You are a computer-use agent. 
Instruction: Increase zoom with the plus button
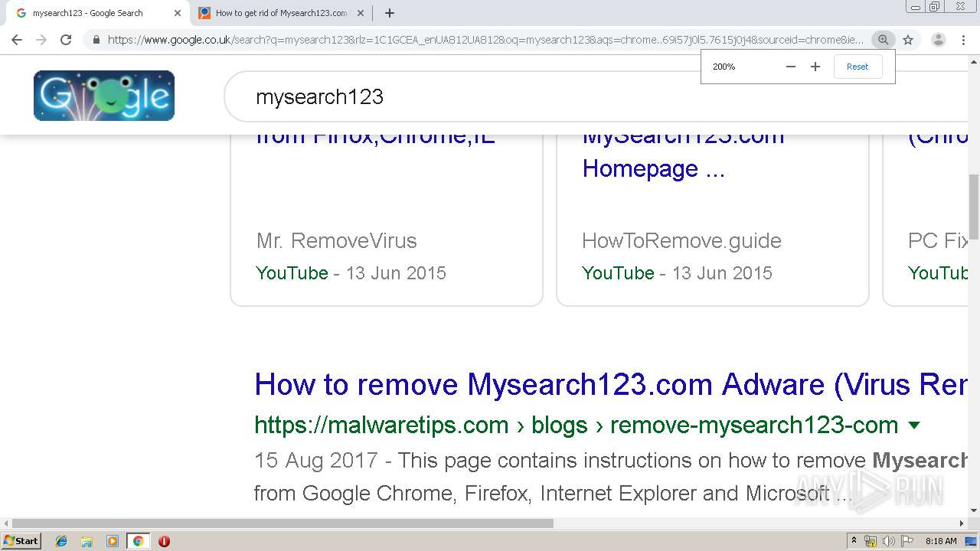coord(815,67)
